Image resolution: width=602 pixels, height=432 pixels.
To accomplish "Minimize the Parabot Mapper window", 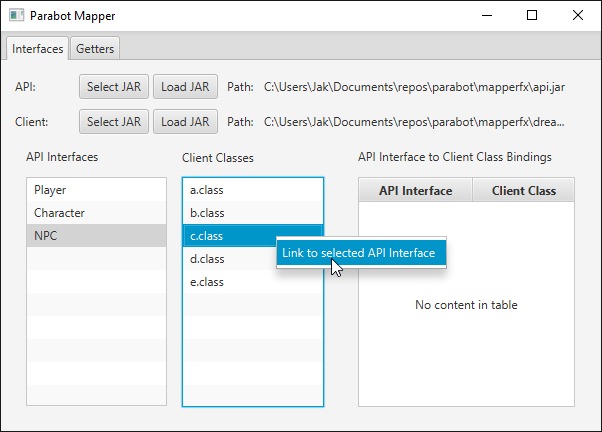I will [487, 16].
